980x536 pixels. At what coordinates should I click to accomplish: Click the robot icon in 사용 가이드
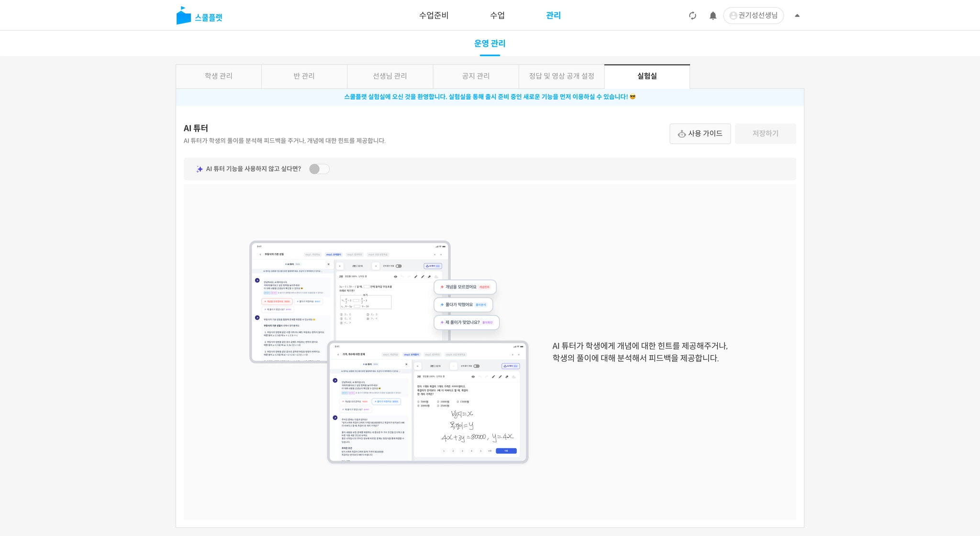[681, 134]
